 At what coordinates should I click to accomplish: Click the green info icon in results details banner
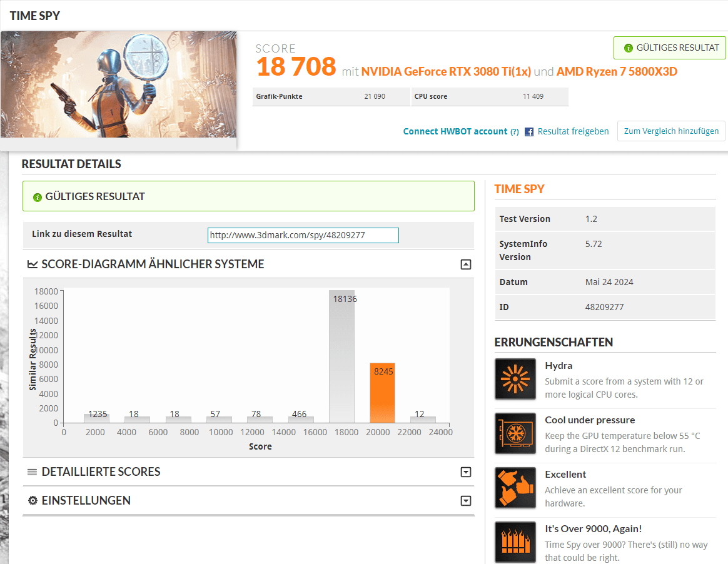[x=38, y=198]
